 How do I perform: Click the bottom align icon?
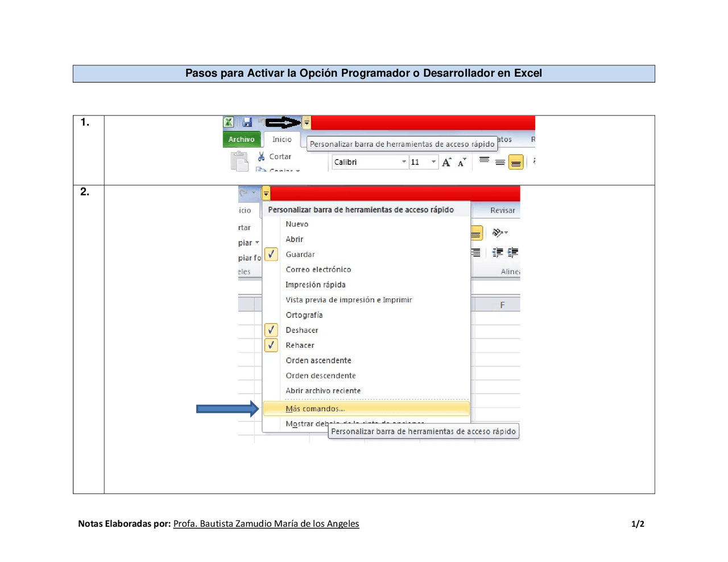point(515,162)
